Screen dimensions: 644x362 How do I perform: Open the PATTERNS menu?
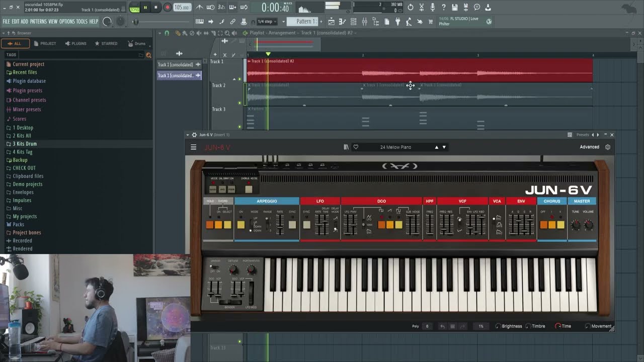pyautogui.click(x=38, y=22)
